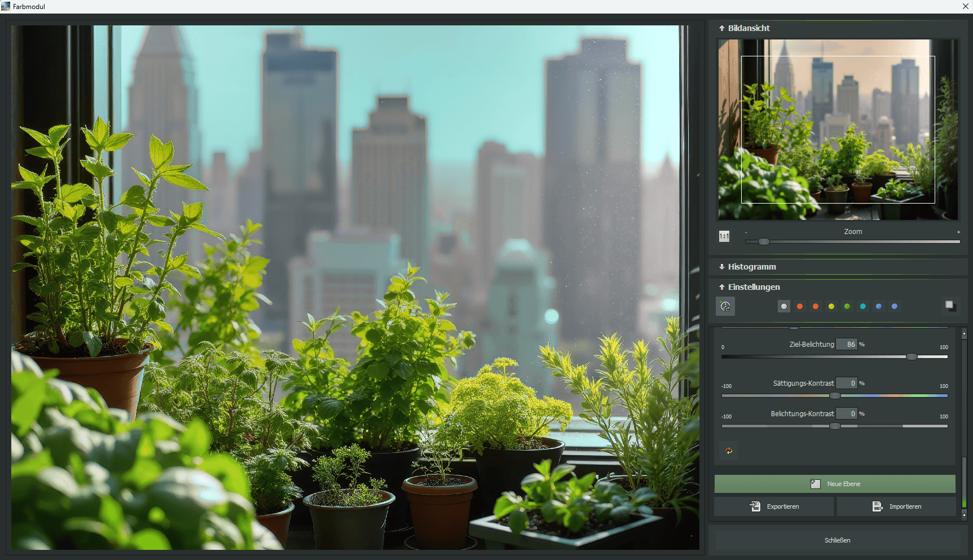Collapse the Bildansicht panel
Image resolution: width=973 pixels, height=560 pixels.
click(722, 28)
